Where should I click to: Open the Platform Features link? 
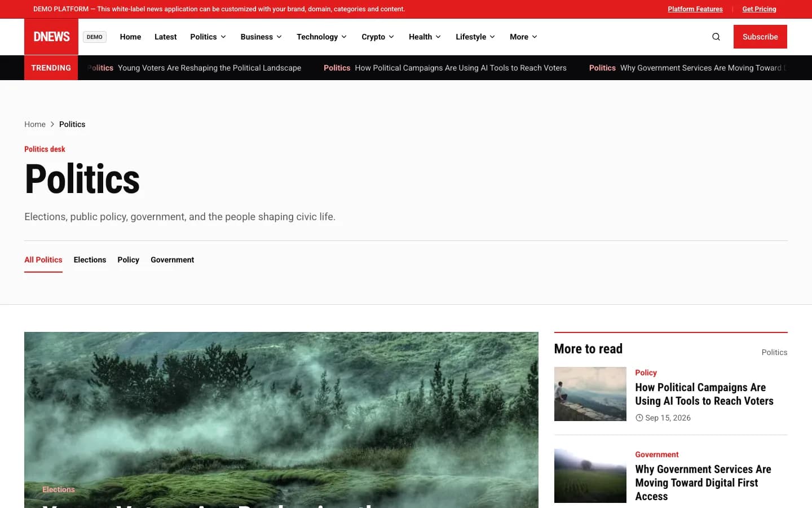click(695, 9)
